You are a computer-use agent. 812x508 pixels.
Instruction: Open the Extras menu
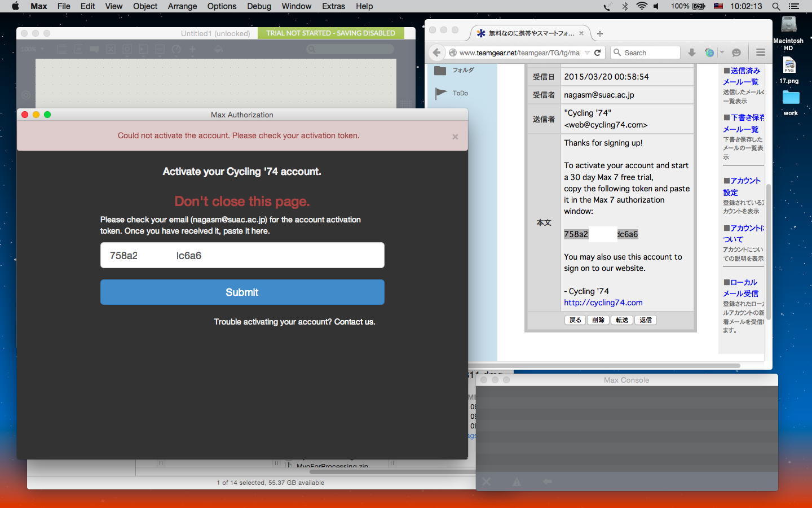click(333, 6)
